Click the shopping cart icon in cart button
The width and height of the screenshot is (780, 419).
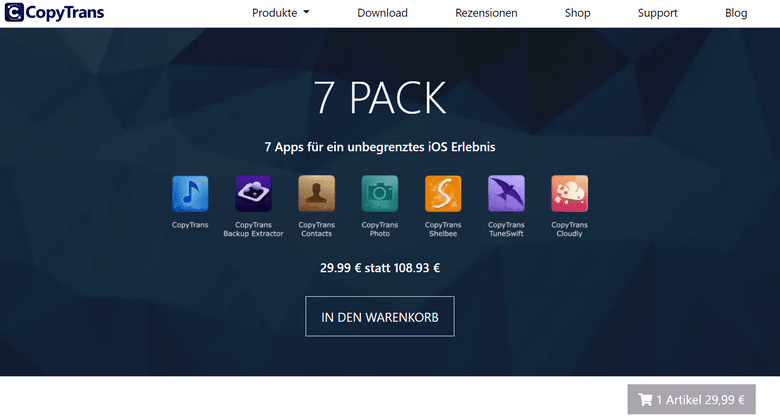point(645,400)
